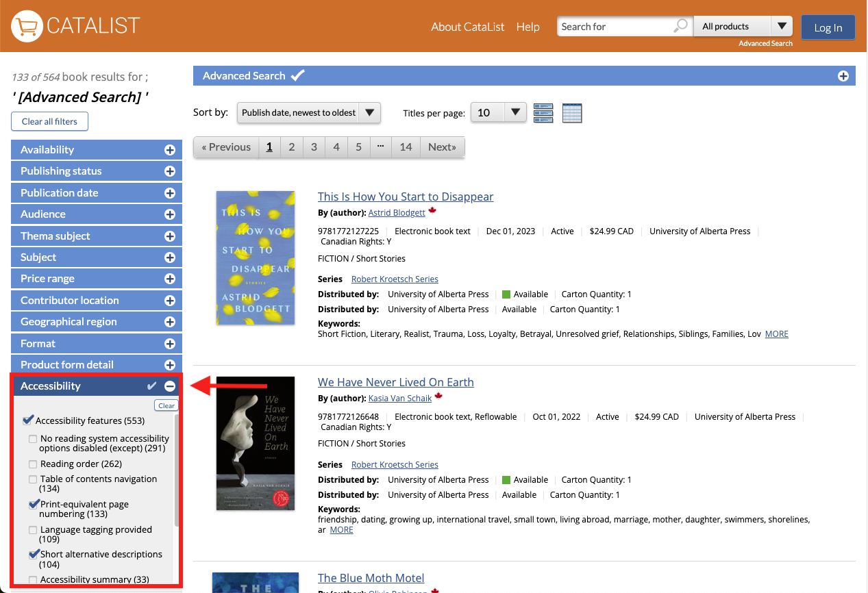Expand the Contributor location filter

[x=97, y=301]
